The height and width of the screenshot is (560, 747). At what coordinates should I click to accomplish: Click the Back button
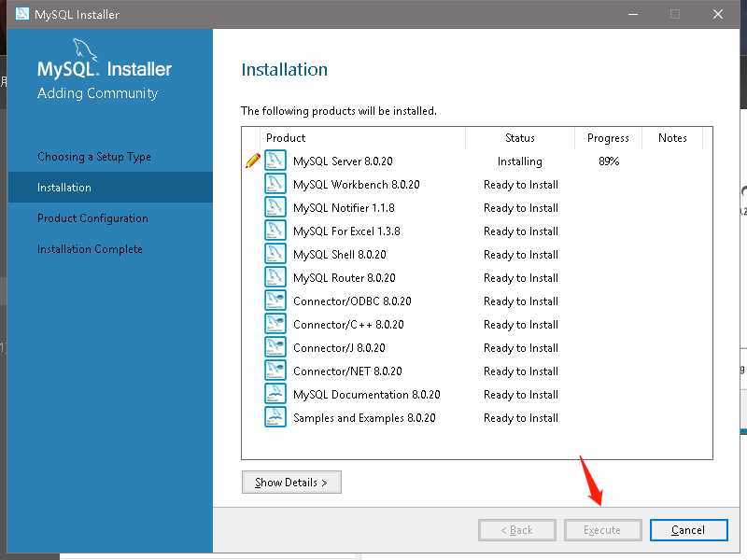click(517, 530)
